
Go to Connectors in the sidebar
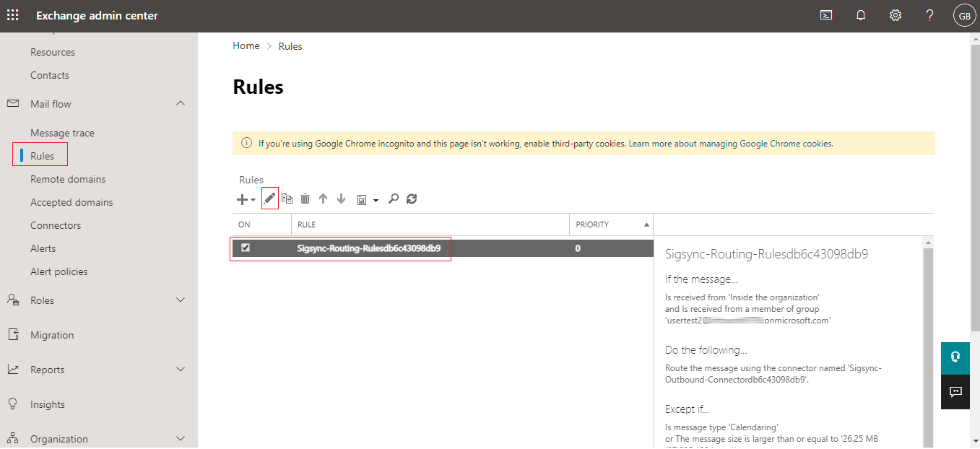click(x=56, y=225)
